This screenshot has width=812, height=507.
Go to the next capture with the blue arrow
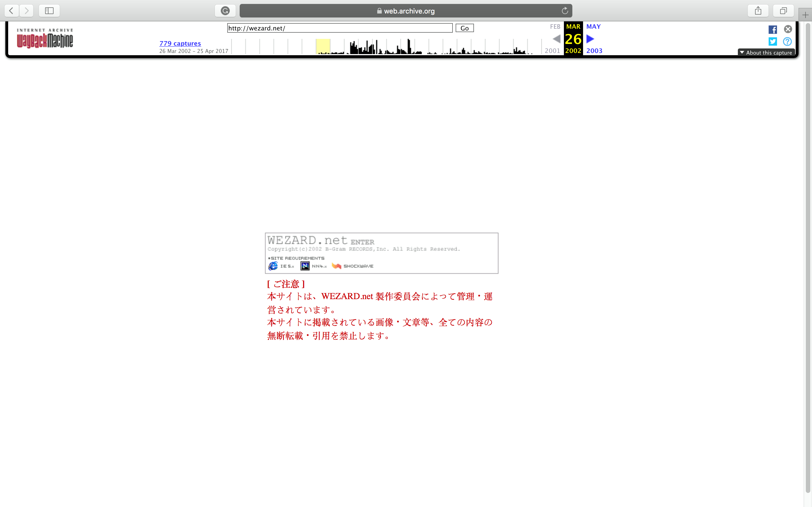tap(590, 39)
